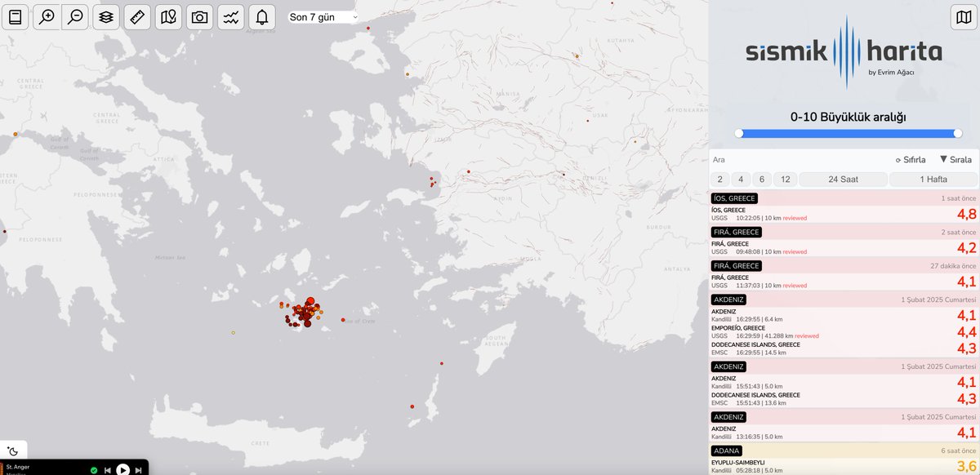Viewport: 980px width, 475px height.
Task: Click the left handle of magnitude range slider
Action: (739, 133)
